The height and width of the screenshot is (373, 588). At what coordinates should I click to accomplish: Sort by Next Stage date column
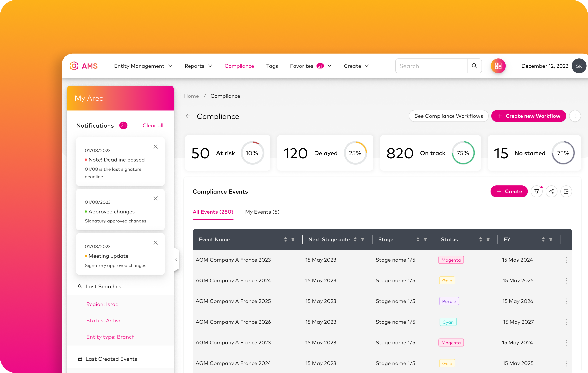[355, 240]
